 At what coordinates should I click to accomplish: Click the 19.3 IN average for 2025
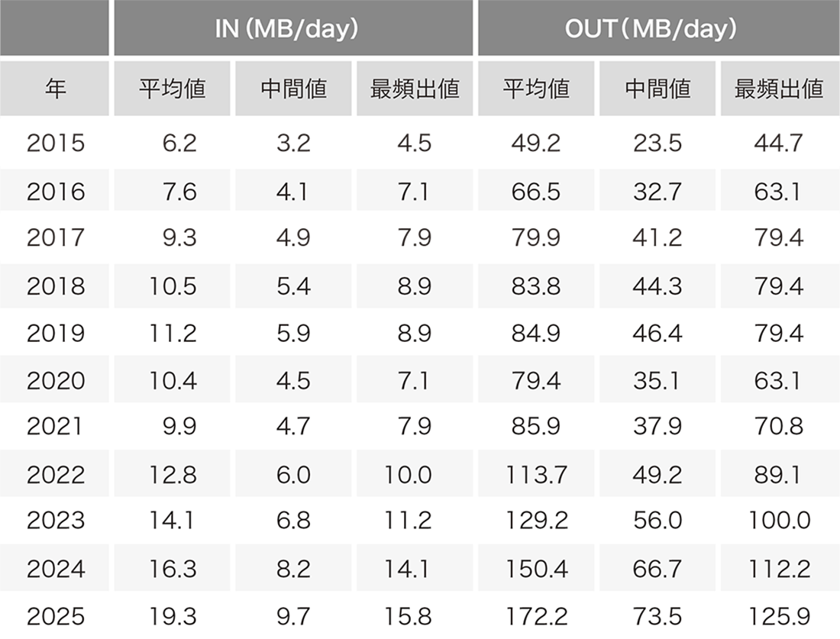pyautogui.click(x=173, y=617)
